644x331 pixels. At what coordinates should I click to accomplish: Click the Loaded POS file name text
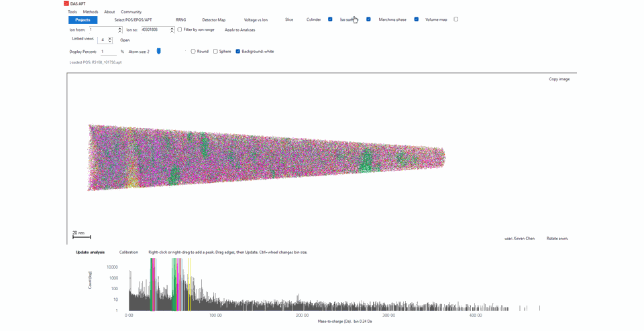95,62
